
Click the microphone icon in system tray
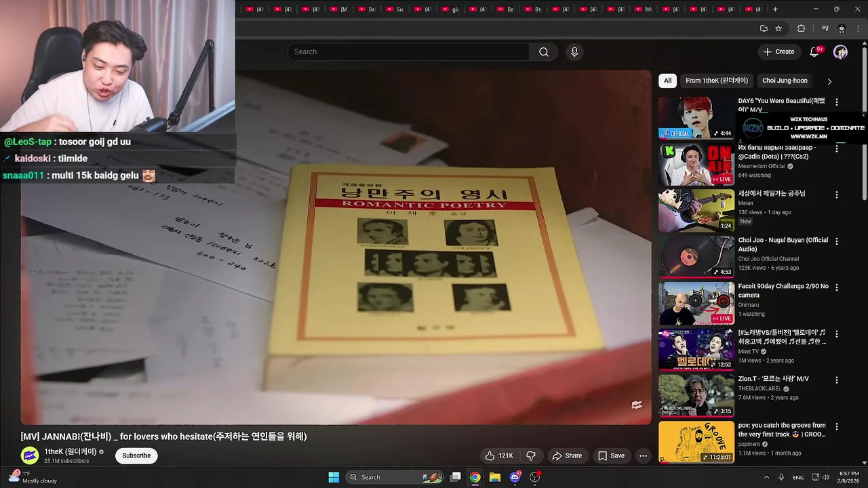pos(781,477)
